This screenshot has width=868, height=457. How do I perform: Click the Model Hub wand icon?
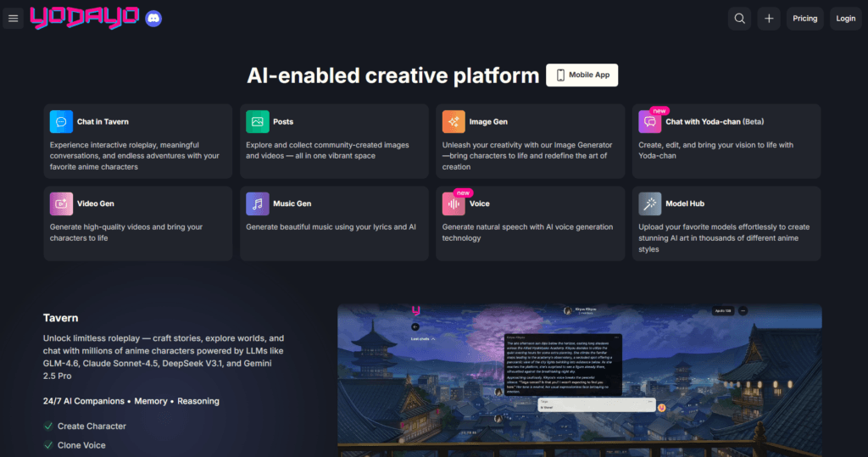[650, 203]
